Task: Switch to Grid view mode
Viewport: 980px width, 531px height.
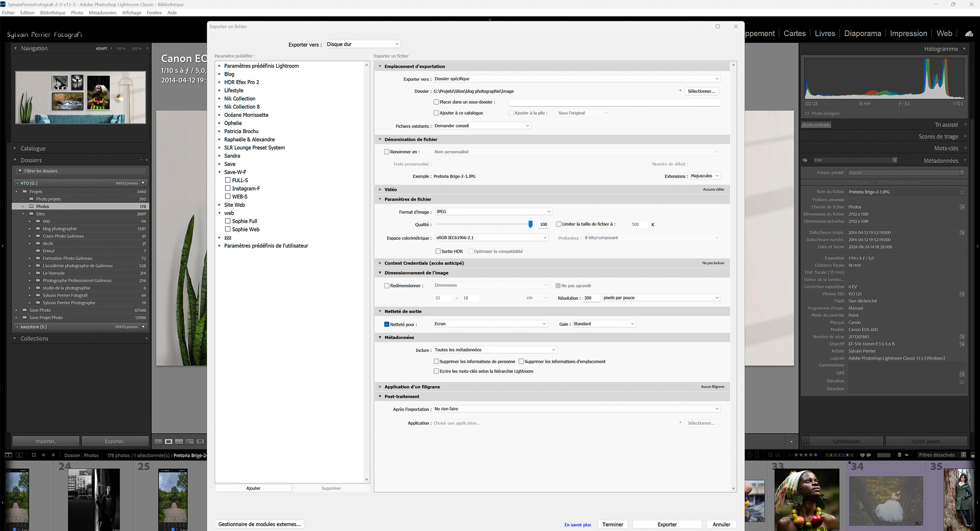Action: click(158, 442)
